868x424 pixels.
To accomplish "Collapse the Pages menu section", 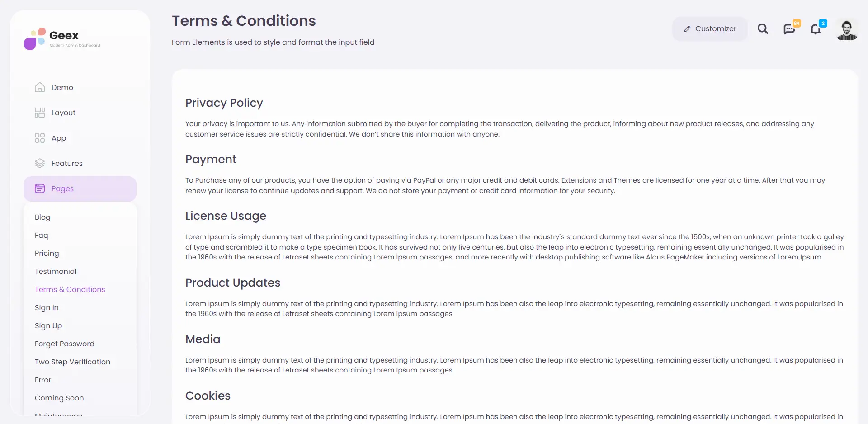I will pyautogui.click(x=80, y=188).
